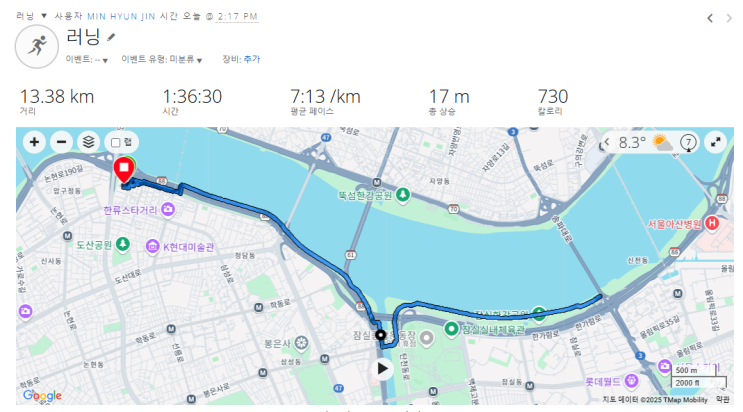Click the 추가 equipment link
743x412 pixels.
[x=251, y=60]
